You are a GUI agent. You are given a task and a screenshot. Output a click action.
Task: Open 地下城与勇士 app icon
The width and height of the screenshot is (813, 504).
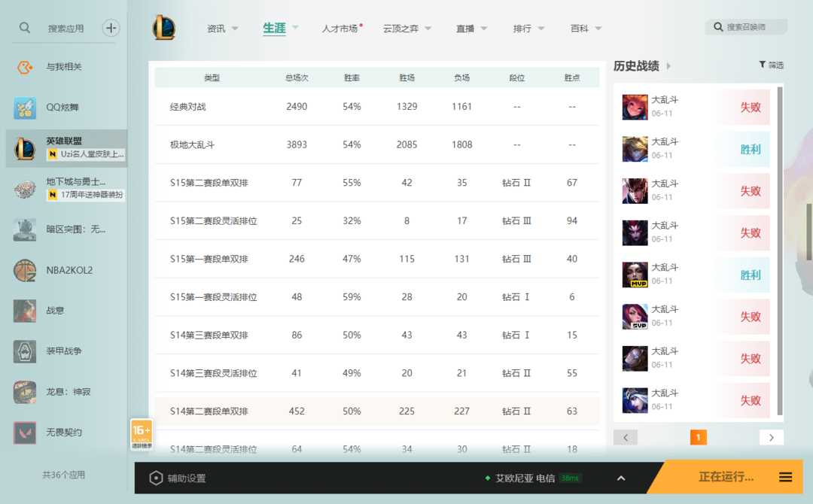25,189
